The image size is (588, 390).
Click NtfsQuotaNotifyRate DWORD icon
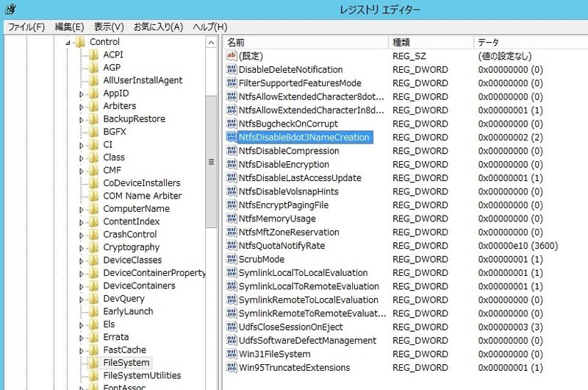click(232, 245)
